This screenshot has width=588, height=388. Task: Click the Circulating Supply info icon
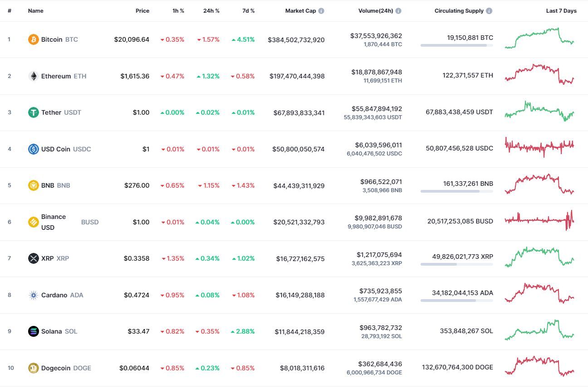pyautogui.click(x=489, y=11)
